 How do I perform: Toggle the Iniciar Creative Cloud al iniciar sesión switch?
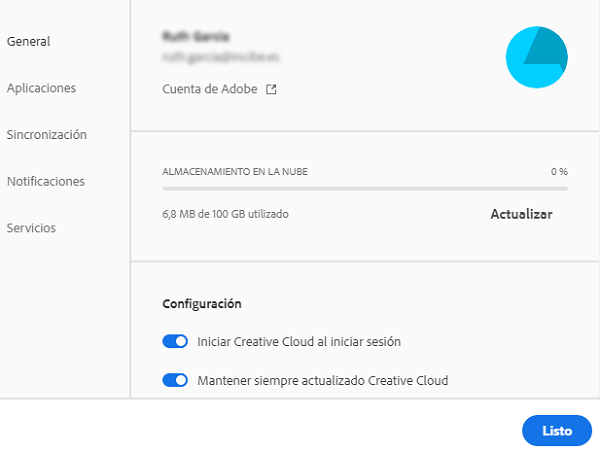pyautogui.click(x=175, y=342)
